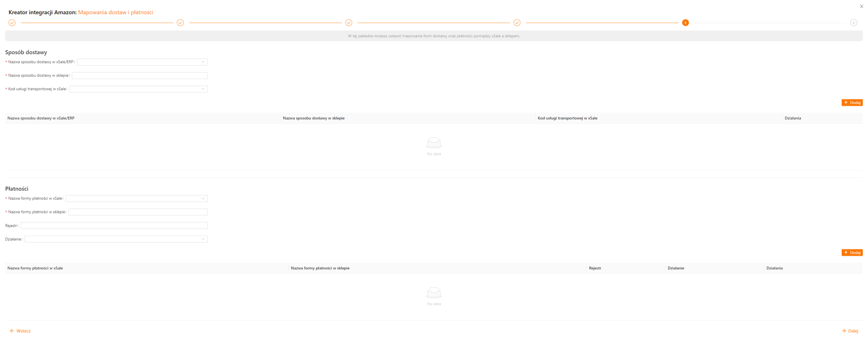This screenshot has height=341, width=868.
Task: Go back using the Wstecz link
Action: [20, 331]
